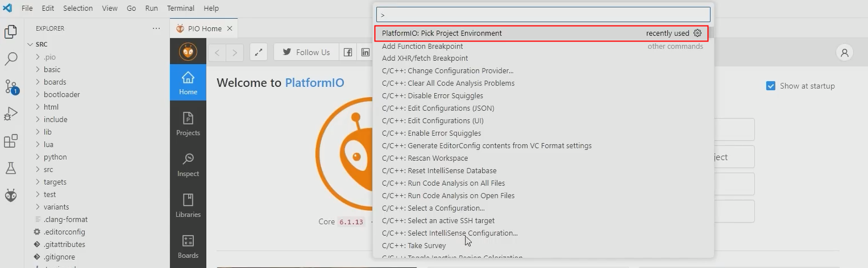
Task: Select PlatformIO: Pick Project Environment command
Action: click(442, 33)
